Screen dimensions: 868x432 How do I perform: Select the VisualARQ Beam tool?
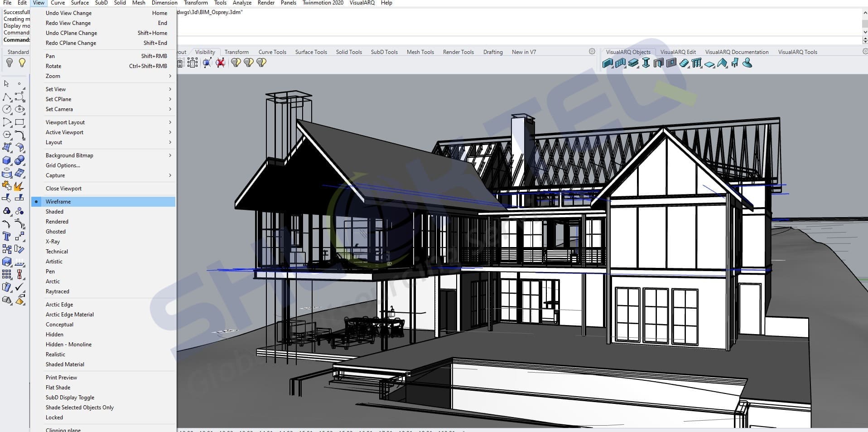(633, 63)
